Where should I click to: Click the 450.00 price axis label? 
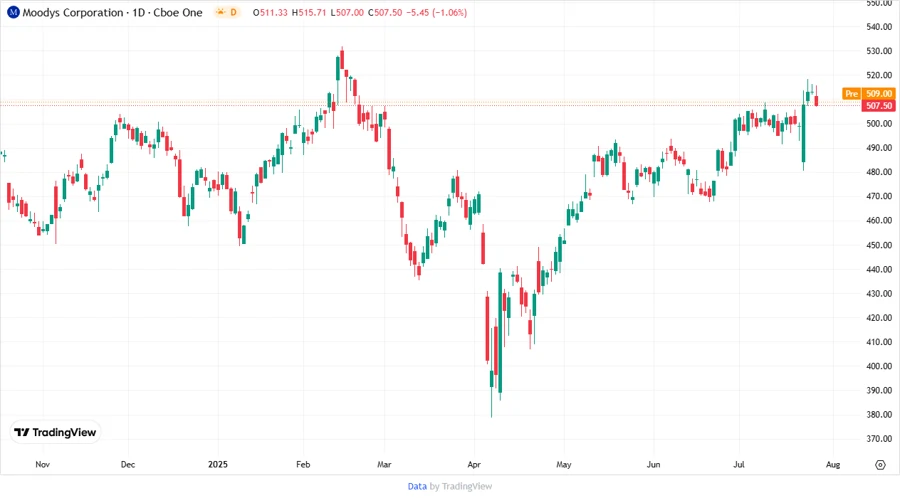[x=879, y=245]
